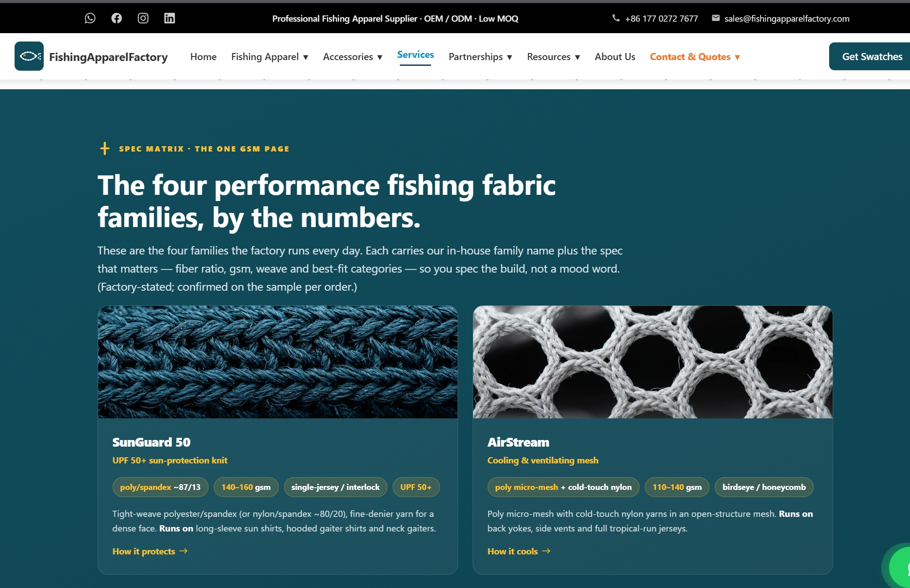Click the UPF 50+ sun-protection knit subtitle
The height and width of the screenshot is (588, 910).
[x=170, y=460]
